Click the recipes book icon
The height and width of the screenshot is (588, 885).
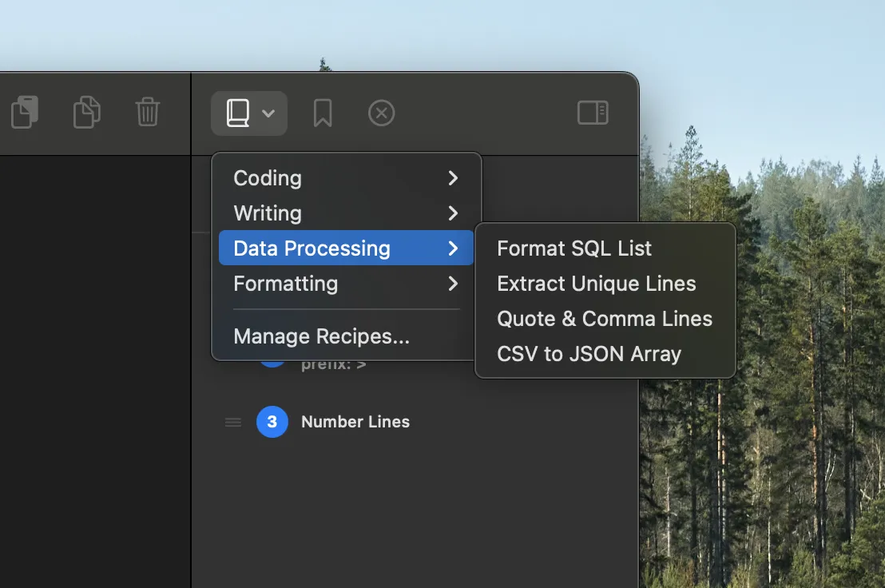[x=237, y=113]
